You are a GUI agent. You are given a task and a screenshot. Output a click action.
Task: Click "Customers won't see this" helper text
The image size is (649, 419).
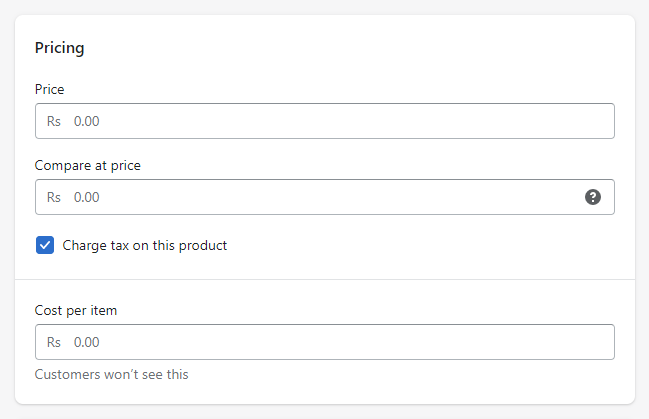(112, 375)
